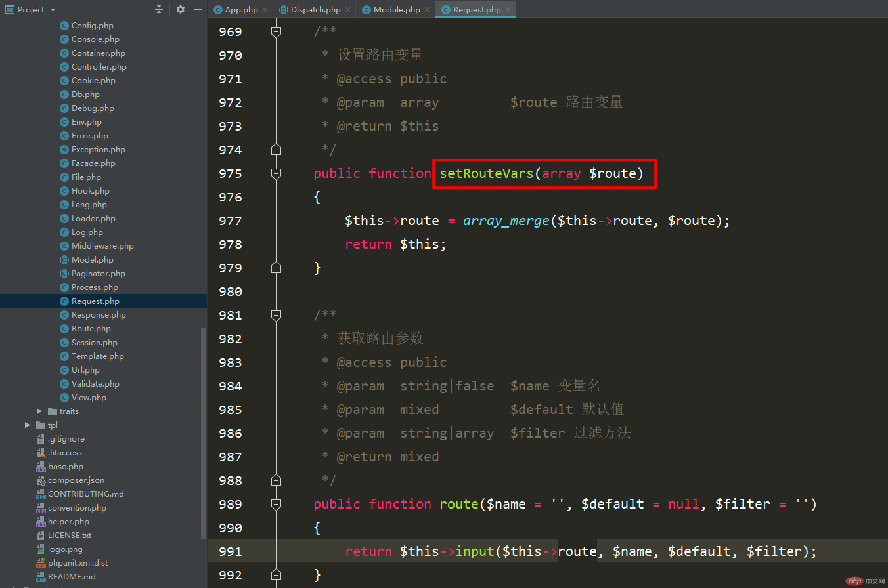This screenshot has height=588, width=888.
Task: Select the Request.php editor tab
Action: click(477, 9)
